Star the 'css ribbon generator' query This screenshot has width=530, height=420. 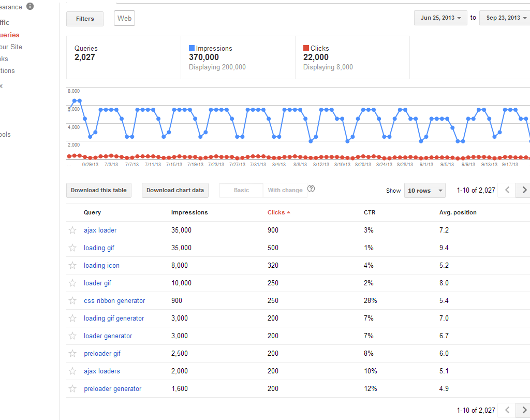pos(72,301)
